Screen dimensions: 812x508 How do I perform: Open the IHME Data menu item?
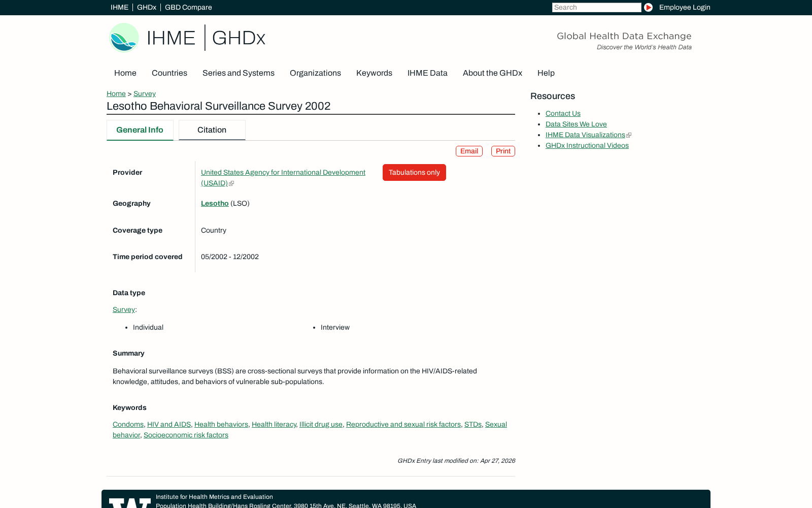pyautogui.click(x=427, y=73)
